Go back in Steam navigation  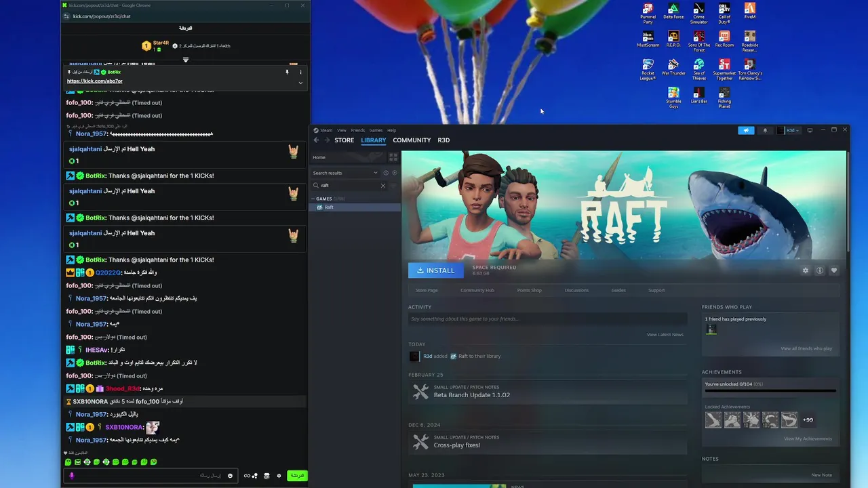click(316, 140)
